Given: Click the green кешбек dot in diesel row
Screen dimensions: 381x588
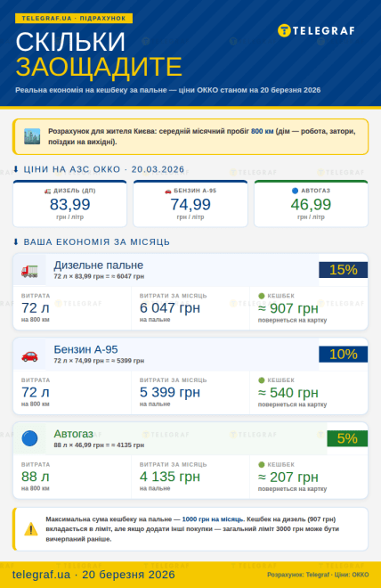Looking at the screenshot, I should [262, 296].
